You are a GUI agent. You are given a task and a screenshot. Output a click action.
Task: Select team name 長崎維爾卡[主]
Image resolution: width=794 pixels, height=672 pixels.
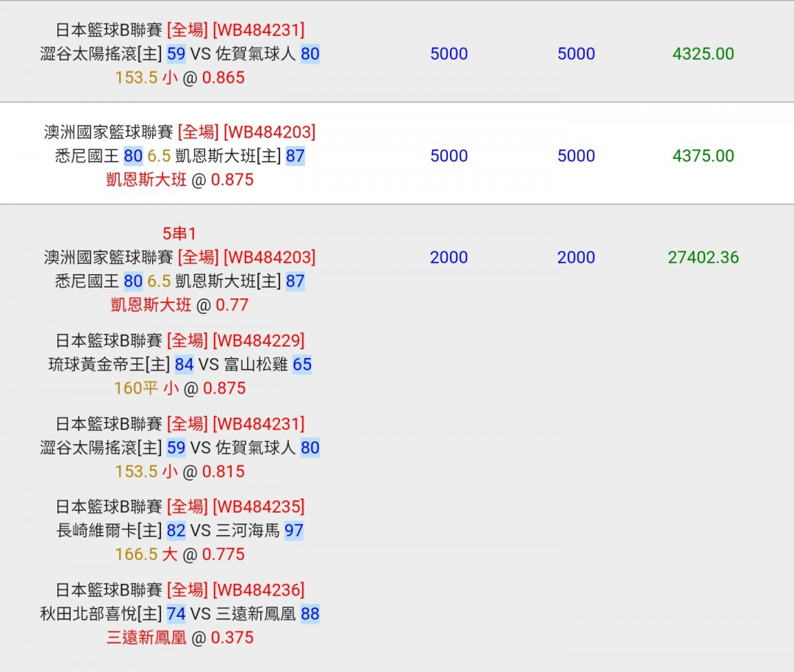[x=110, y=531]
